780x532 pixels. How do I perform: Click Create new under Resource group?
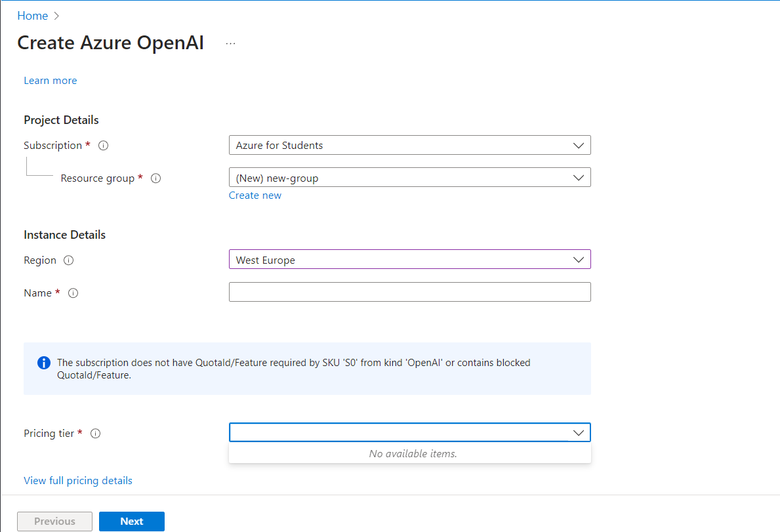(255, 195)
